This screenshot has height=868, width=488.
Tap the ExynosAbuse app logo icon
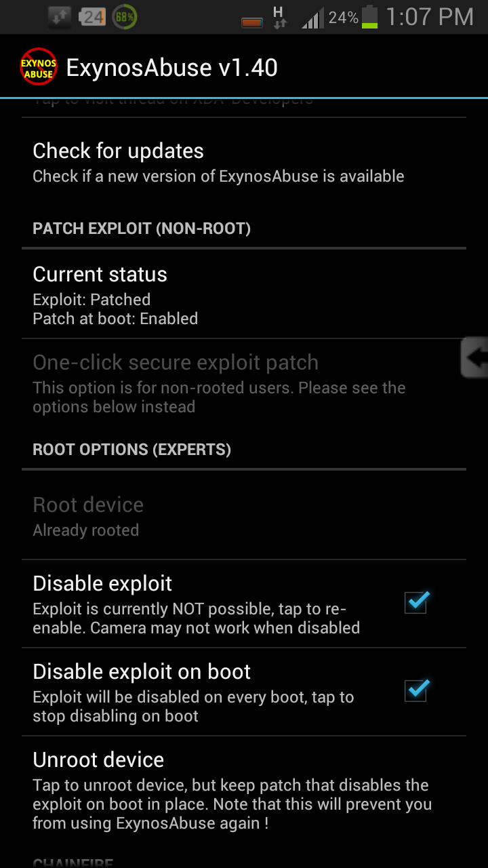click(39, 66)
